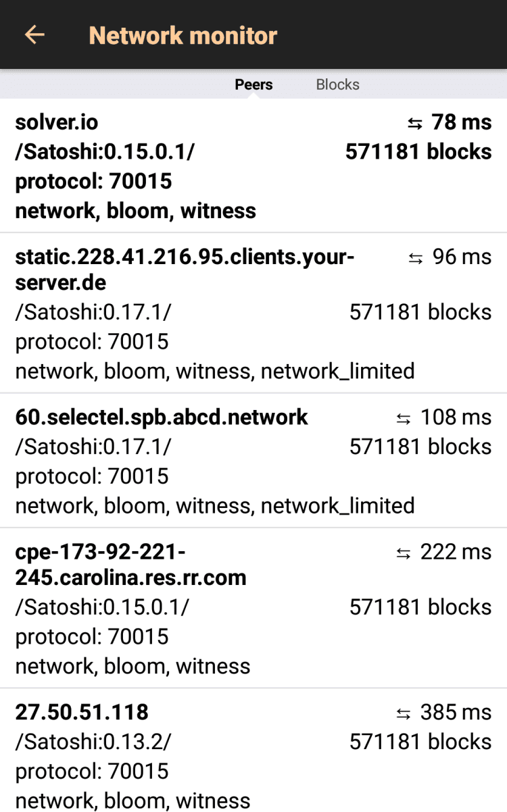Tap the 108 ms latency reading
The image size is (507, 812).
click(456, 417)
